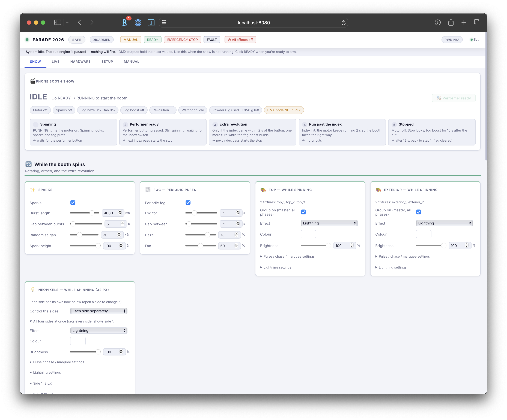Click the lightbulb icon in the Neopixels panel
Image resolution: width=507 pixels, height=420 pixels.
(x=33, y=290)
